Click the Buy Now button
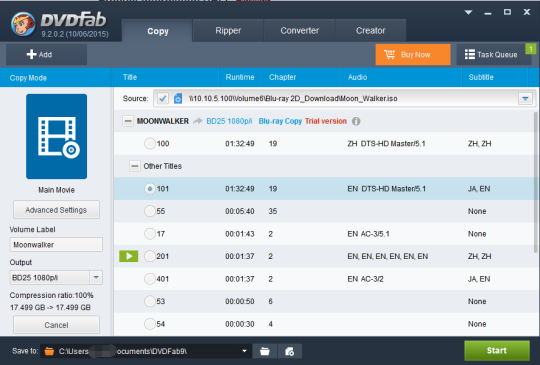The width and height of the screenshot is (540, 365). (x=413, y=54)
